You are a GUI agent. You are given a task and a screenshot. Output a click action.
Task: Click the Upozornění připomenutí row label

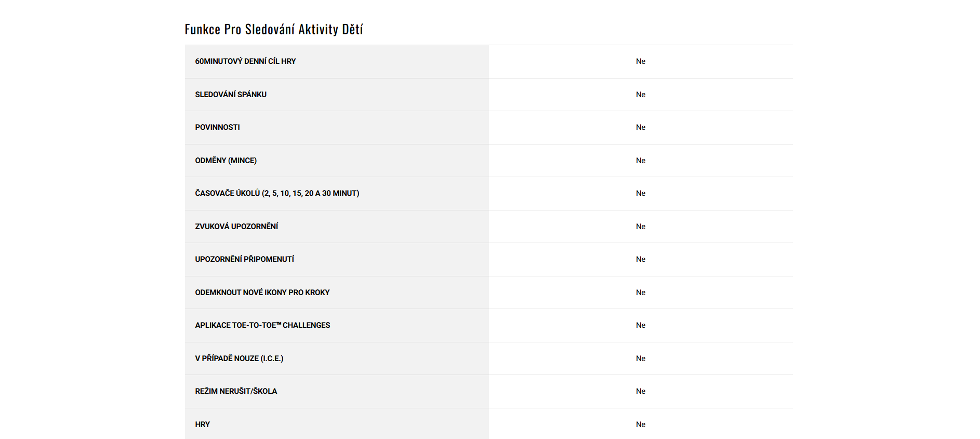(244, 259)
